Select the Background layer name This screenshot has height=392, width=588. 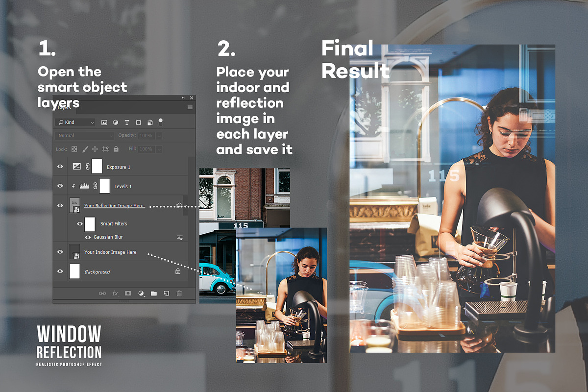tap(97, 271)
